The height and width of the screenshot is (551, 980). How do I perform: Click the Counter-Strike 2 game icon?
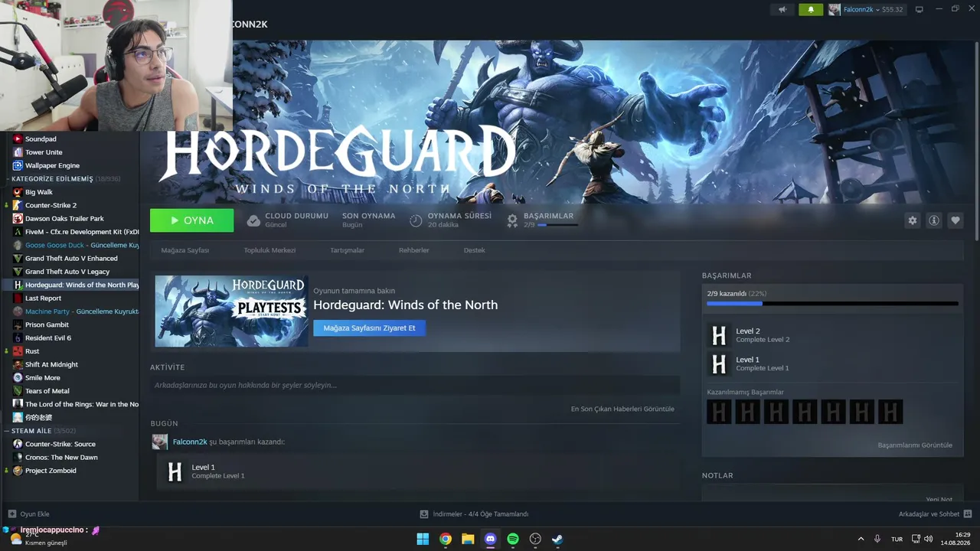18,205
